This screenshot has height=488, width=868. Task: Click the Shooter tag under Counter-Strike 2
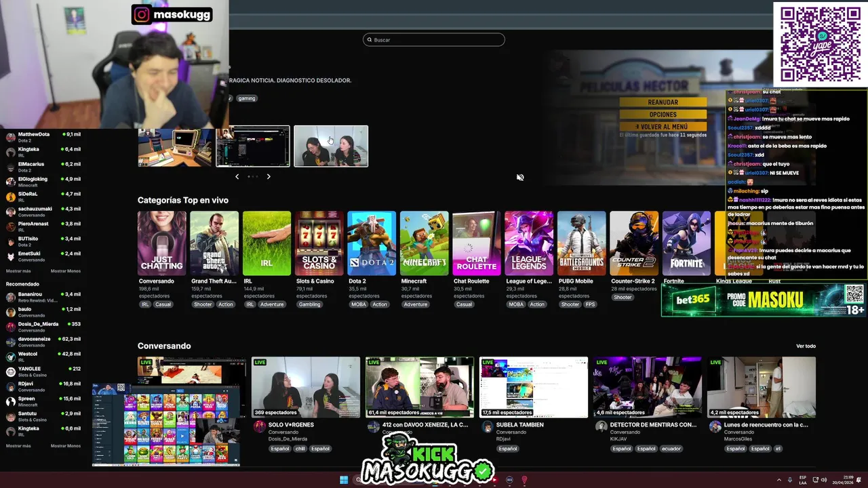pos(623,297)
